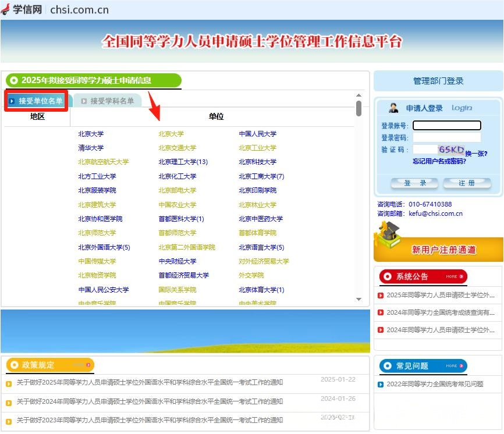Click the applicant login person icon
This screenshot has width=504, height=434.
[394, 108]
